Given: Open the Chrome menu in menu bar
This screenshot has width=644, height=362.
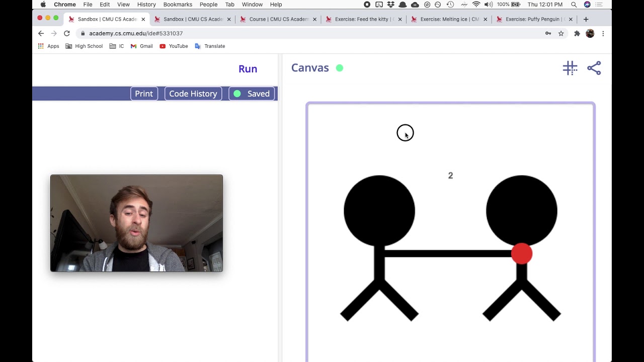Looking at the screenshot, I should point(65,5).
